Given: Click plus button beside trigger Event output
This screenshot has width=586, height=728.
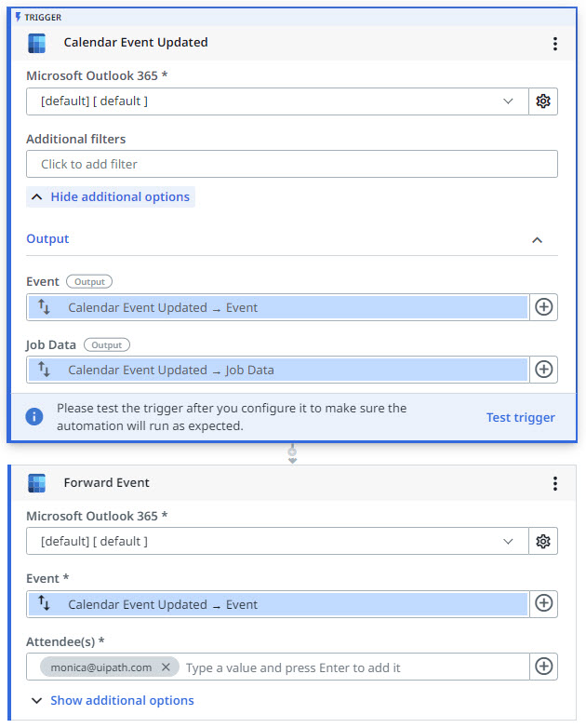Looking at the screenshot, I should click(543, 307).
